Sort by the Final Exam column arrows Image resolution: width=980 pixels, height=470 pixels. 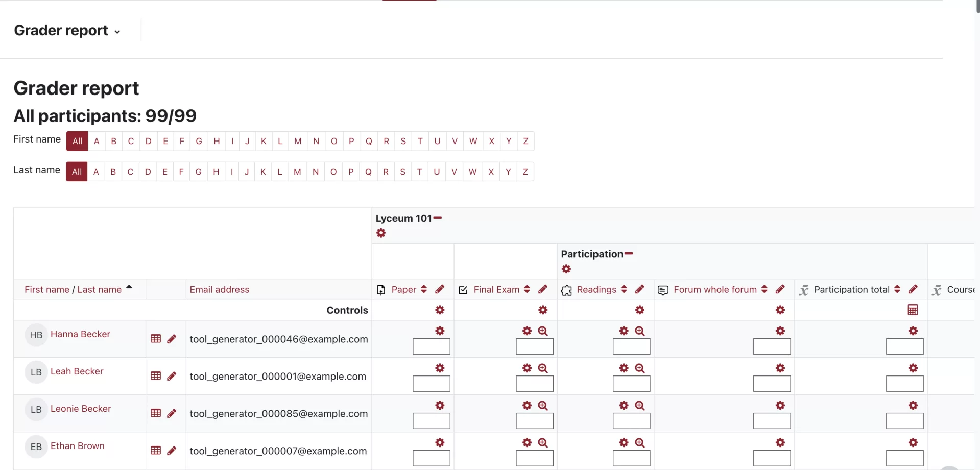click(x=527, y=290)
